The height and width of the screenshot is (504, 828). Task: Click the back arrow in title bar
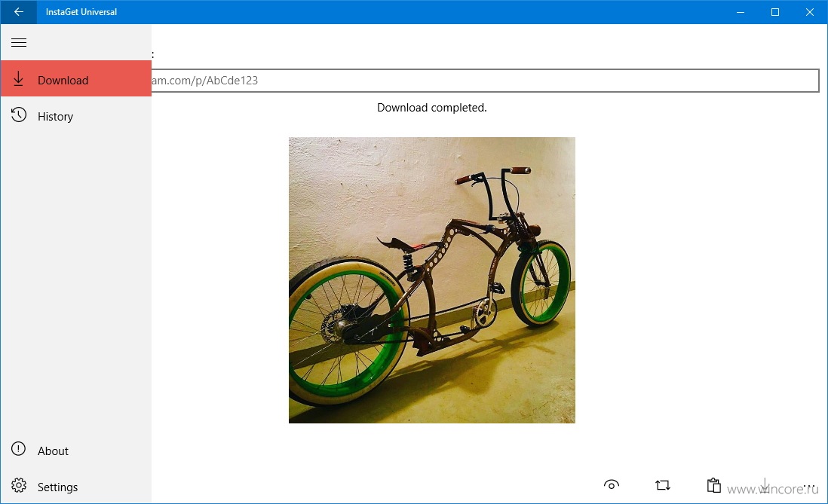coord(19,11)
